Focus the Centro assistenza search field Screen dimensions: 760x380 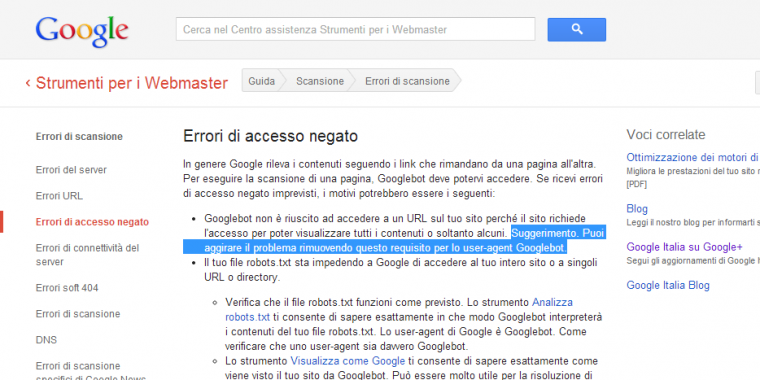[x=356, y=30]
